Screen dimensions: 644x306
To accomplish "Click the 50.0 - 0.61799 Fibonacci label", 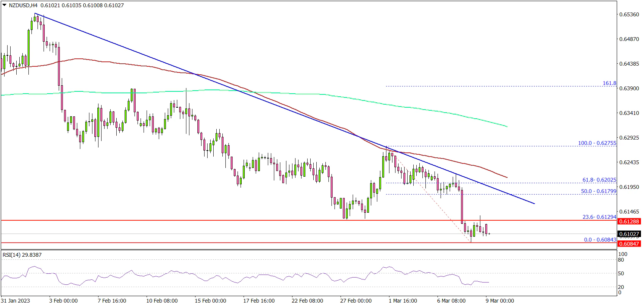I will [599, 191].
